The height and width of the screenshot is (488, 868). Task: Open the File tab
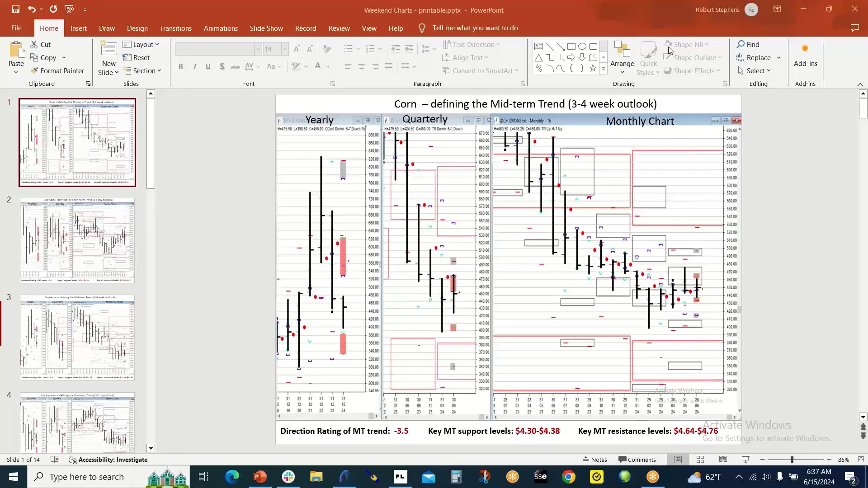click(x=16, y=28)
